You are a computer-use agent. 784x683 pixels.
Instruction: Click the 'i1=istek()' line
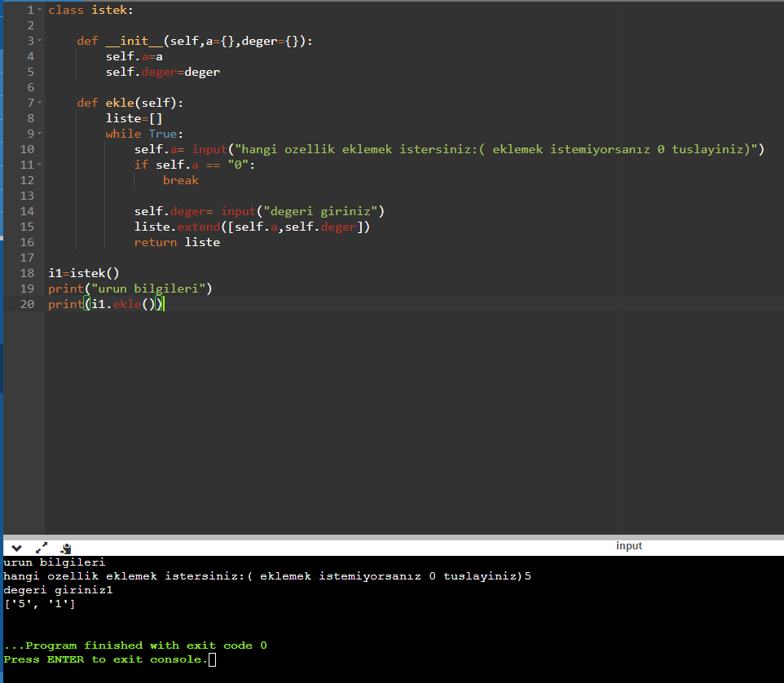coord(83,274)
